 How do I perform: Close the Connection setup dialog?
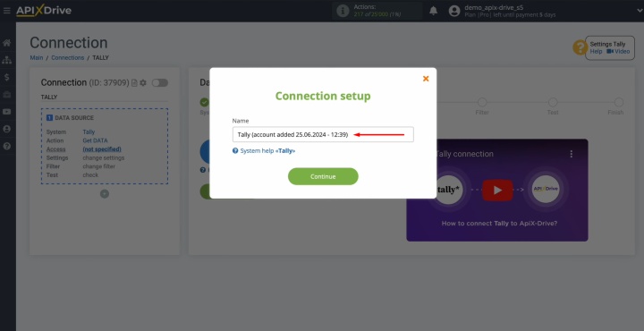tap(426, 79)
